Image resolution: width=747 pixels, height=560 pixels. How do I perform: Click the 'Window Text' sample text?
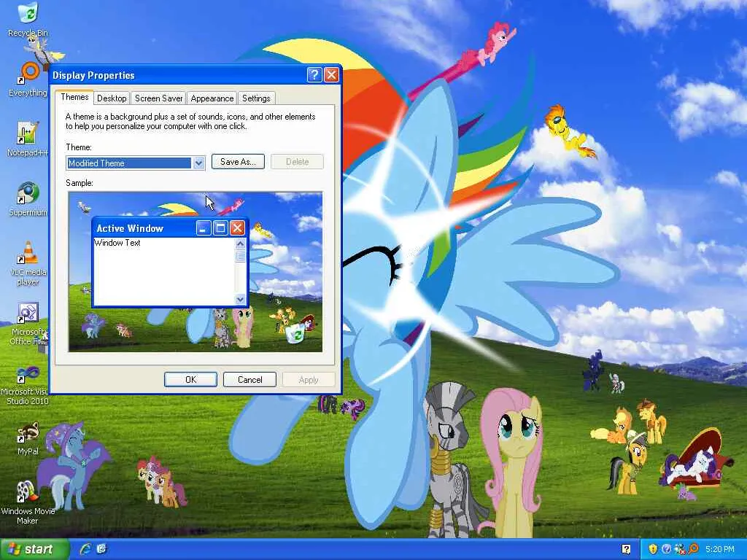coord(117,243)
